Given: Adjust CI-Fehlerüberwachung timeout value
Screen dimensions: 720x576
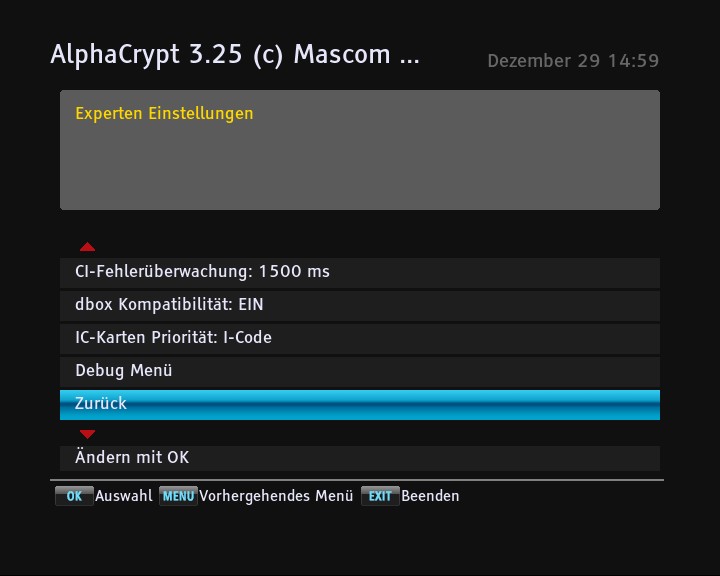Looking at the screenshot, I should (360, 271).
